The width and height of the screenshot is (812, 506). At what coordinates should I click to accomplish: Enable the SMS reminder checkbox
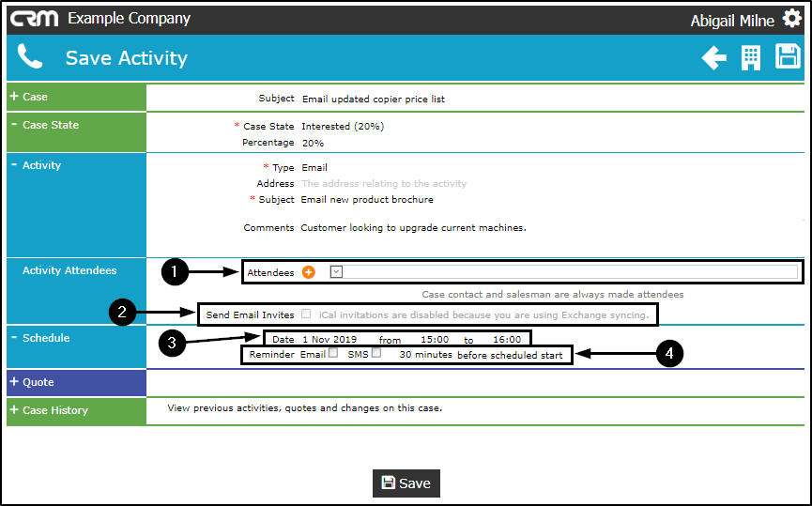376,353
